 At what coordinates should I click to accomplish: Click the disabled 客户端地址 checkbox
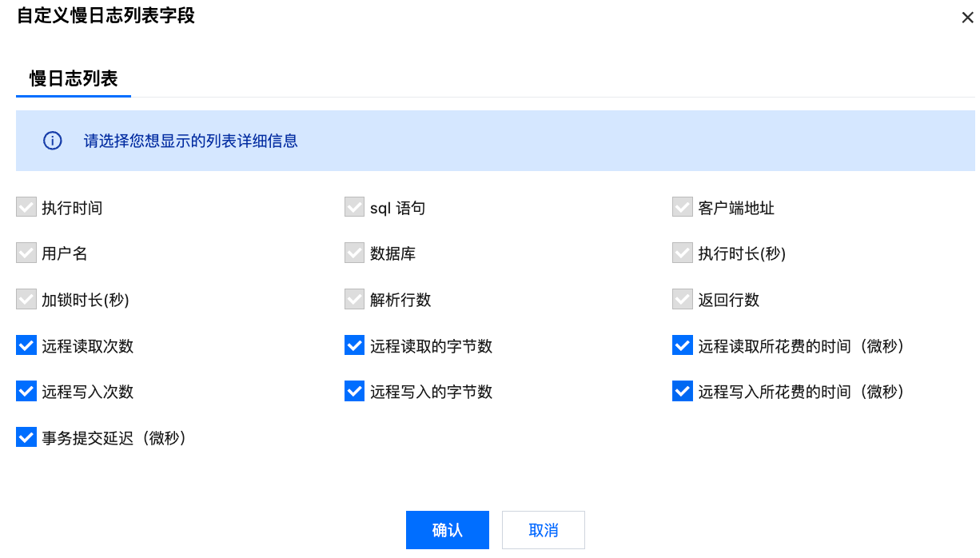[x=683, y=208]
